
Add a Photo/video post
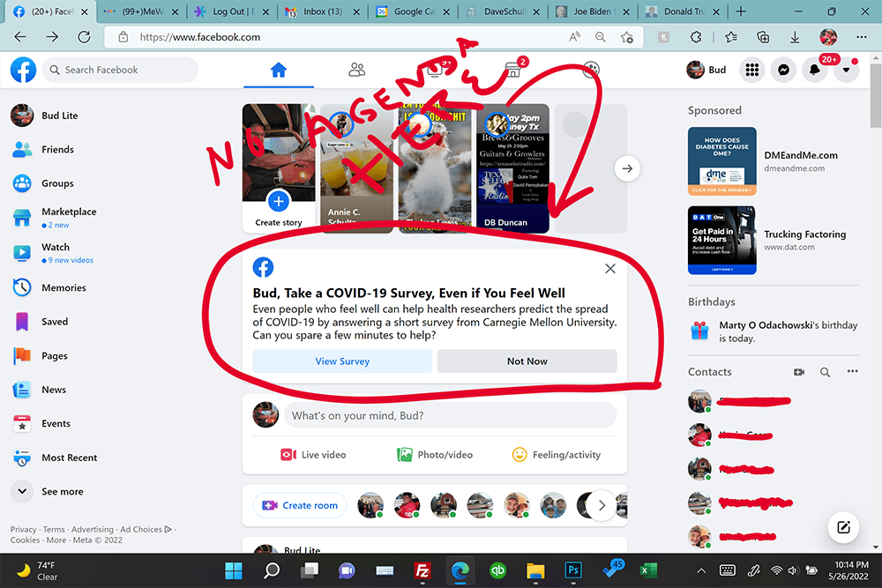tap(435, 455)
